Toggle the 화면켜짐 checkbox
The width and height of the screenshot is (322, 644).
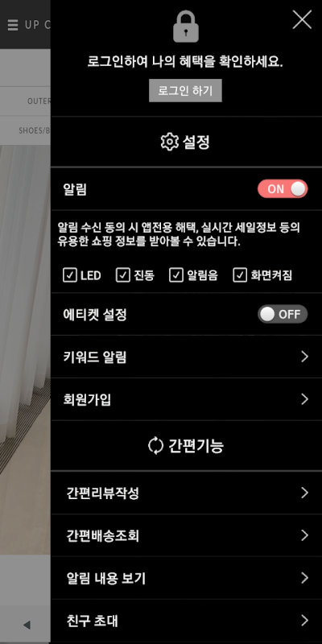pos(240,275)
